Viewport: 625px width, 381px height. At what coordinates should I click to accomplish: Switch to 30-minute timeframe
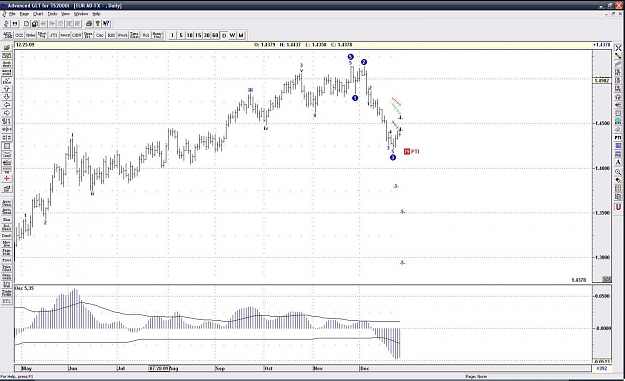pyautogui.click(x=206, y=35)
